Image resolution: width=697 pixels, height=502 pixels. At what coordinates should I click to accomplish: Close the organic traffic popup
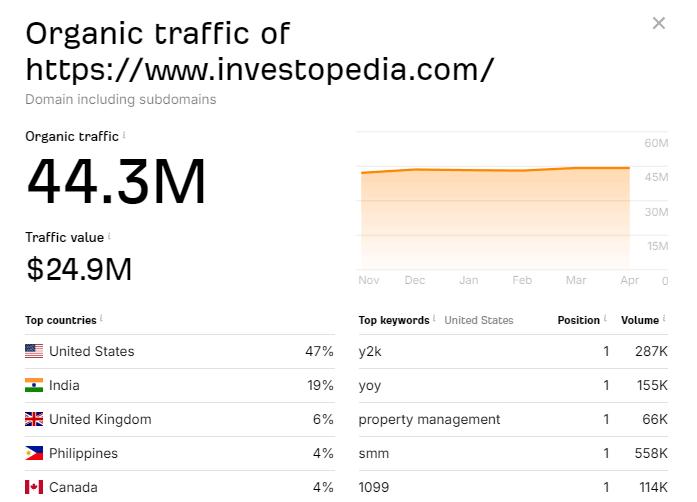658,23
